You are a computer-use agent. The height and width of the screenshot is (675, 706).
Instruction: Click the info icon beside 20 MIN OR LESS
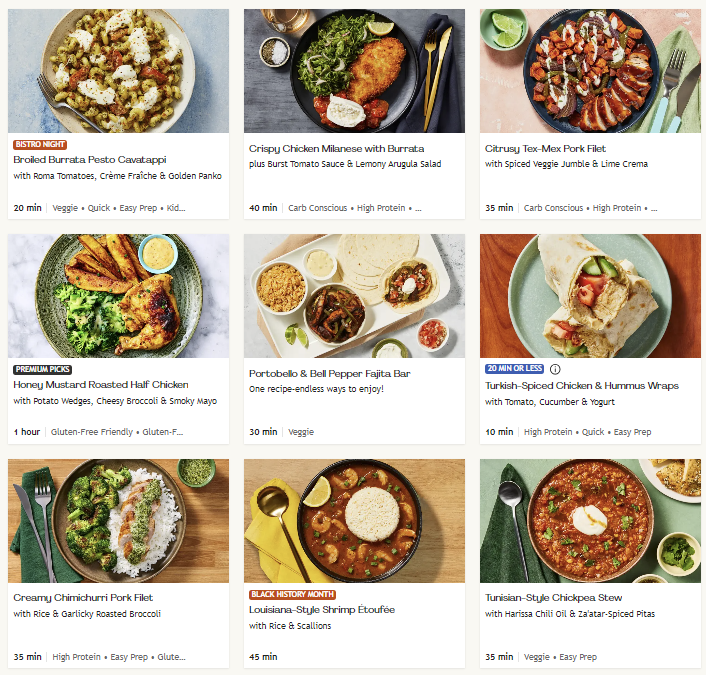tap(556, 369)
